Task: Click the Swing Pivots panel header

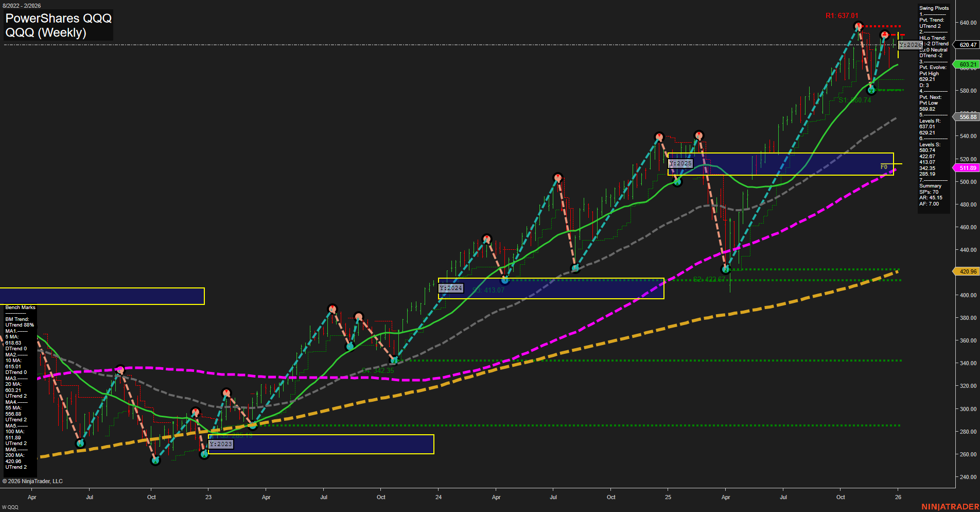Action: 933,8
